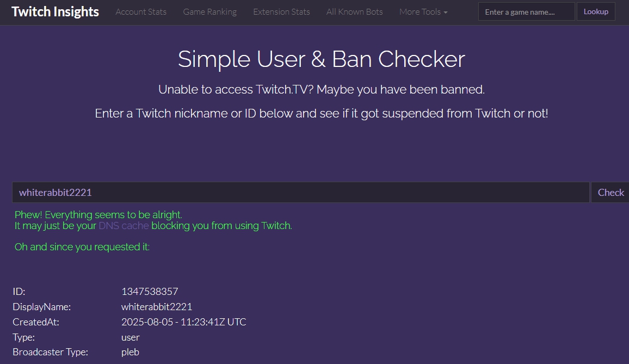Expand the More Tools dropdown
629x364 pixels.
(423, 11)
